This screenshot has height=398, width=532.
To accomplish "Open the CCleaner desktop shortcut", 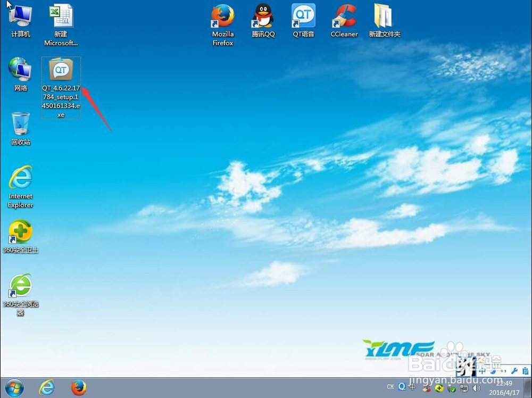I will (344, 20).
